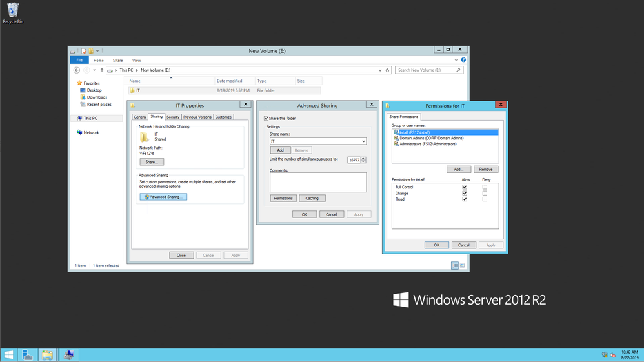Open File Explorer from the taskbar
The image size is (644, 362).
point(47,355)
